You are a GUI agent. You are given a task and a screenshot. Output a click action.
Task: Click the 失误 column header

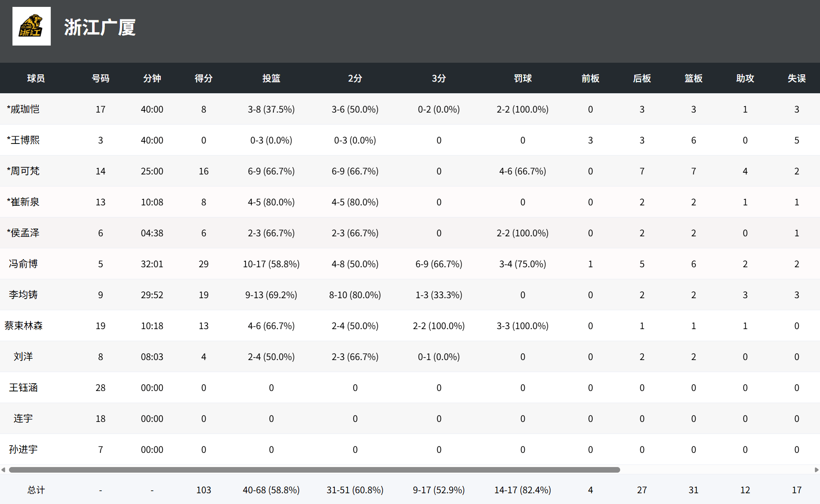tap(796, 78)
